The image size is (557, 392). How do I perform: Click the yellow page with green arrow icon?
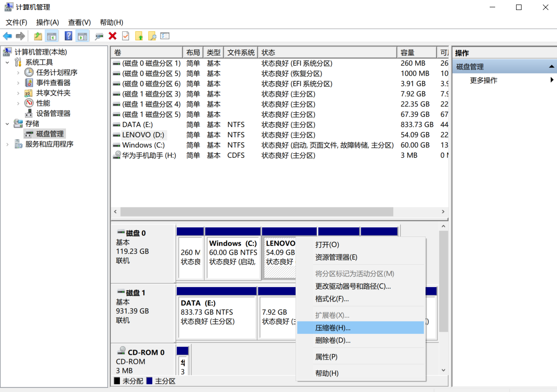click(139, 36)
